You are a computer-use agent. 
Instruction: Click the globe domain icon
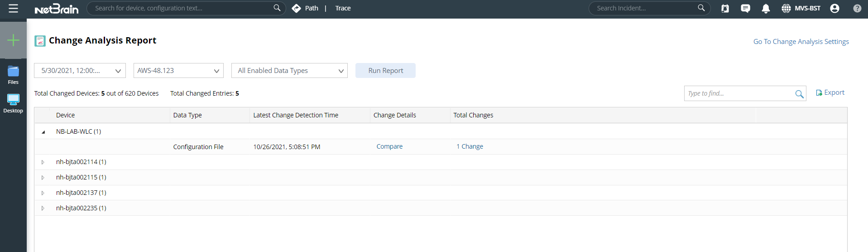786,8
